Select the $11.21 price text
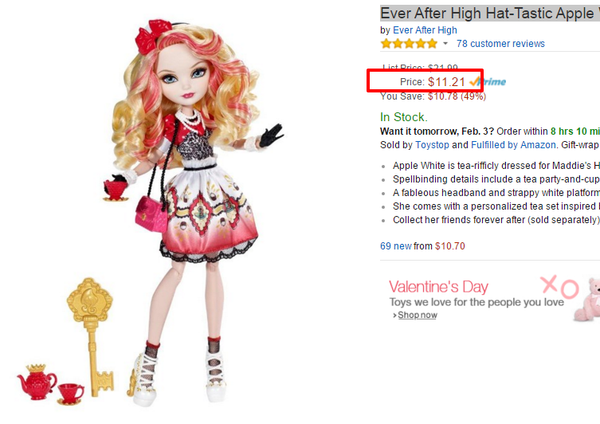This screenshot has width=600, height=424. click(447, 82)
